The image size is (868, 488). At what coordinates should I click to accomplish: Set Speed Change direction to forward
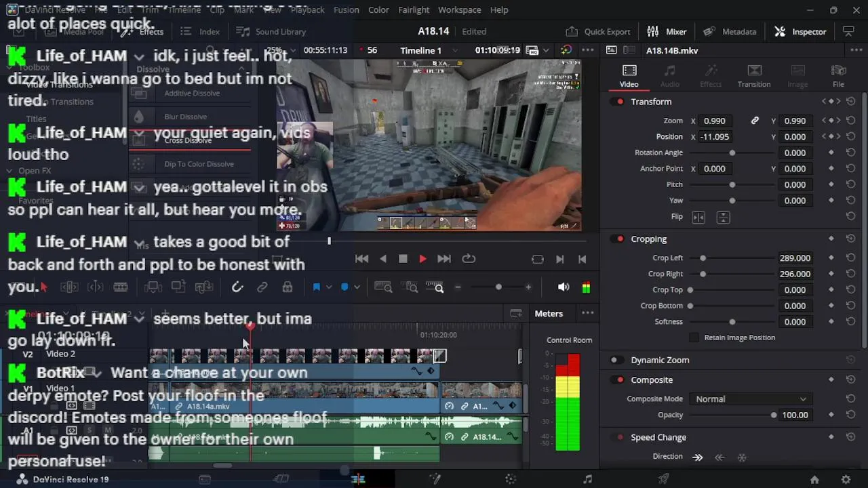(x=698, y=457)
